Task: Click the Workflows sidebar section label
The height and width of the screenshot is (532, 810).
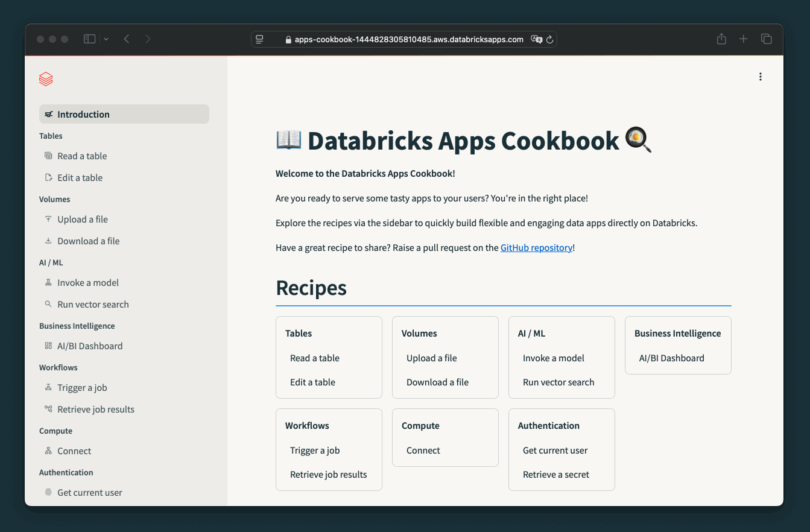Action: 59,367
